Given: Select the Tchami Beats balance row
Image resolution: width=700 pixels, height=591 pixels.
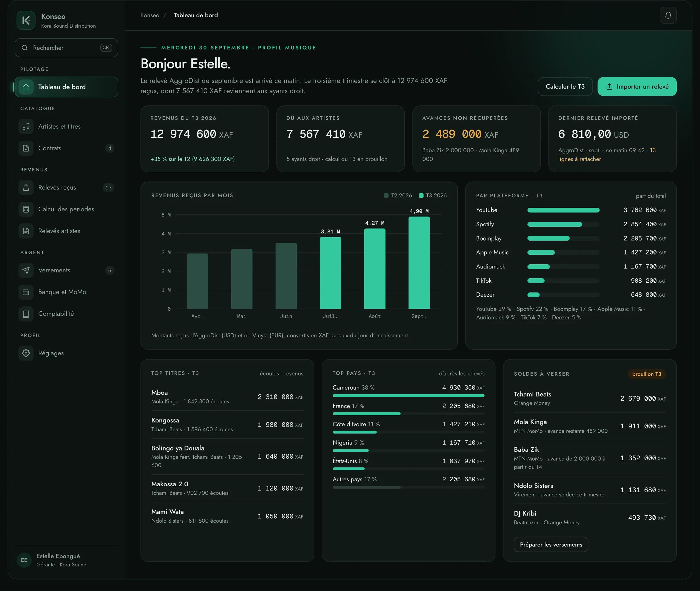Looking at the screenshot, I should [590, 399].
